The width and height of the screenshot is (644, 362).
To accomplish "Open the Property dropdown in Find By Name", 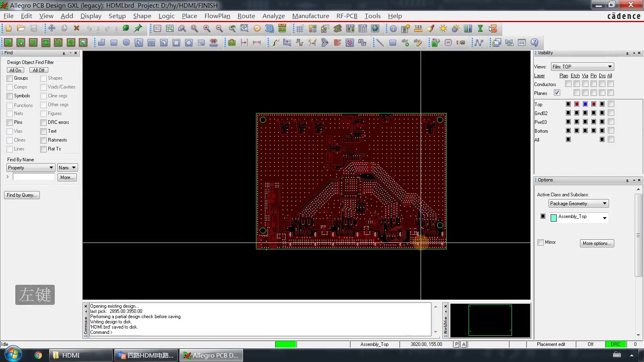I will tap(30, 168).
